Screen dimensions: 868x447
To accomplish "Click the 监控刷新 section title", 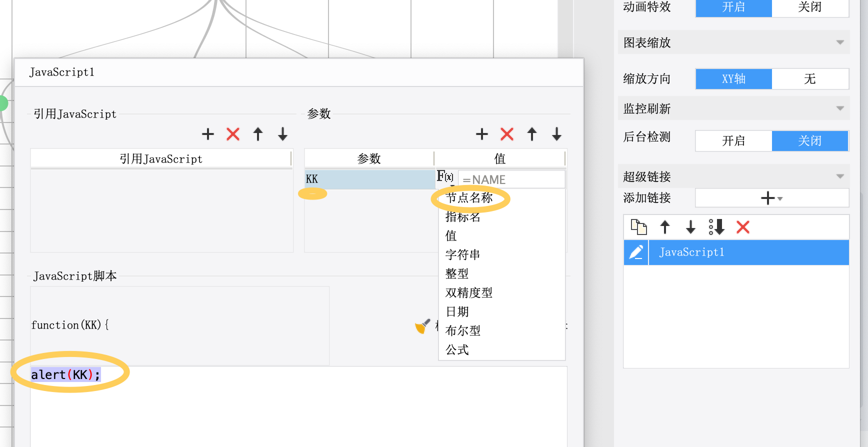I will [647, 109].
